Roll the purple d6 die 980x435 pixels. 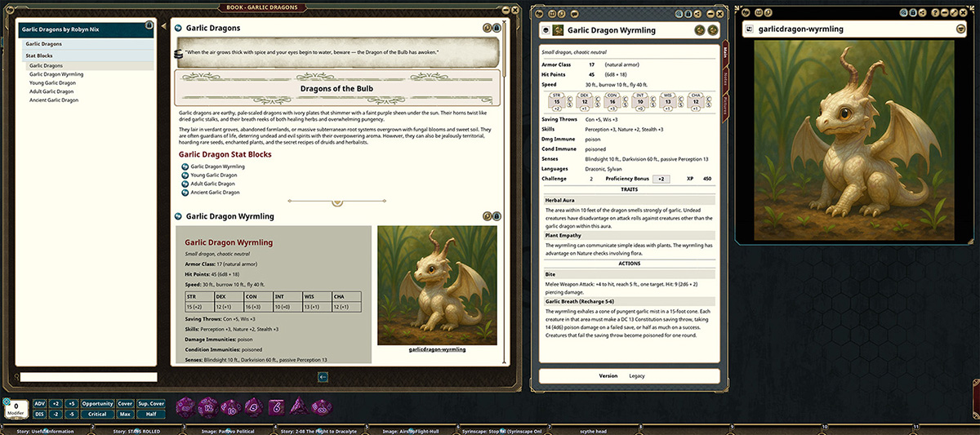[276, 406]
